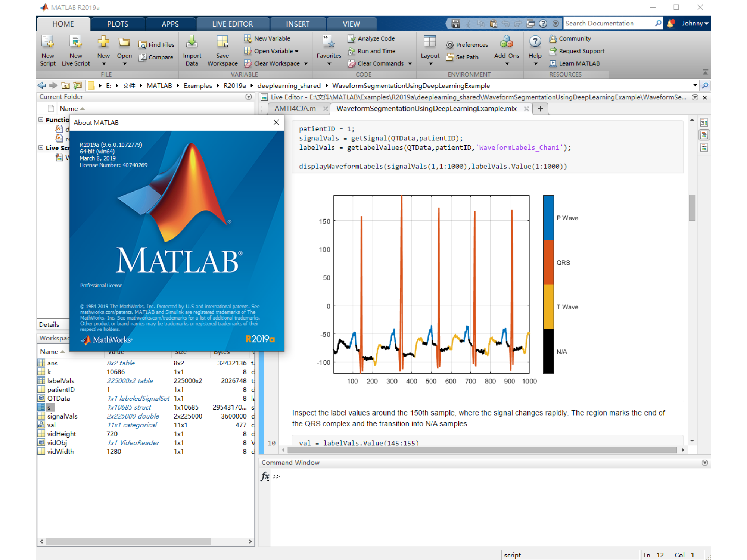This screenshot has height=560, width=747.
Task: Show output inline view icon
Action: click(x=704, y=135)
